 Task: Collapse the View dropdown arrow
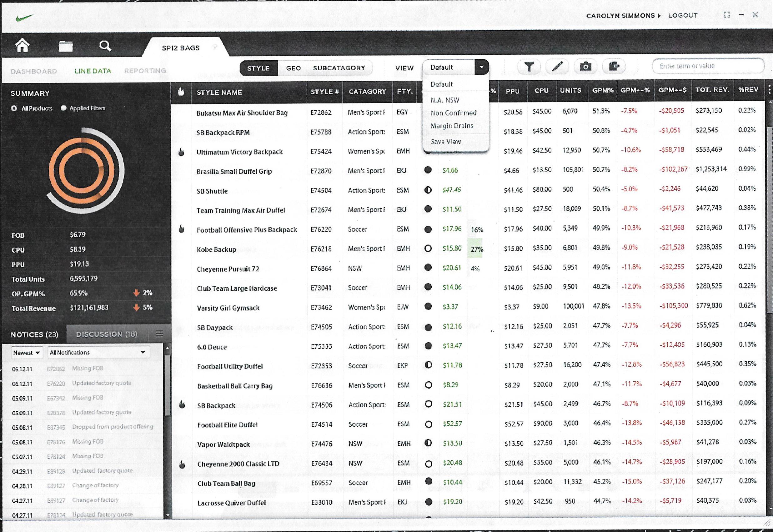pyautogui.click(x=481, y=67)
